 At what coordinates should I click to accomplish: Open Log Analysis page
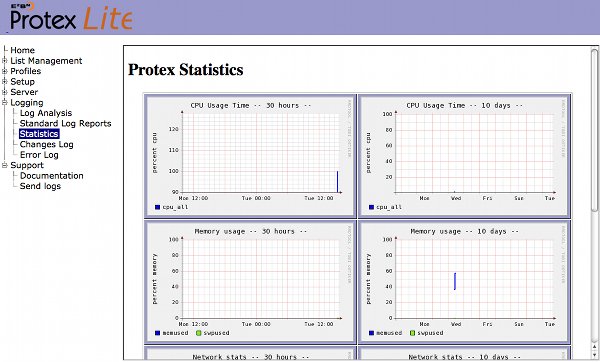(x=46, y=113)
